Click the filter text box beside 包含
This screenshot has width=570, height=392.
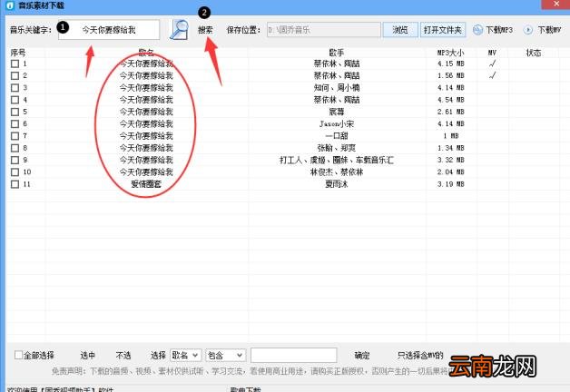(294, 356)
